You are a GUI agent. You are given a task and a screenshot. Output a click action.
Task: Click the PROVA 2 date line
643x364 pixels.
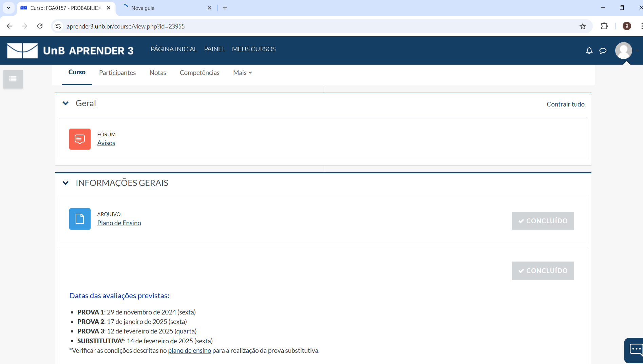pyautogui.click(x=132, y=322)
